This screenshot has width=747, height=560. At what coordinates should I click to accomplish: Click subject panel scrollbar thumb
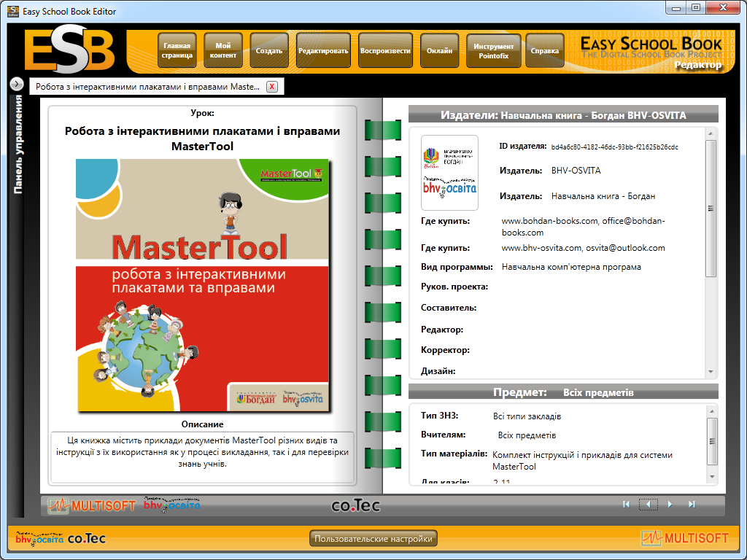tap(712, 441)
